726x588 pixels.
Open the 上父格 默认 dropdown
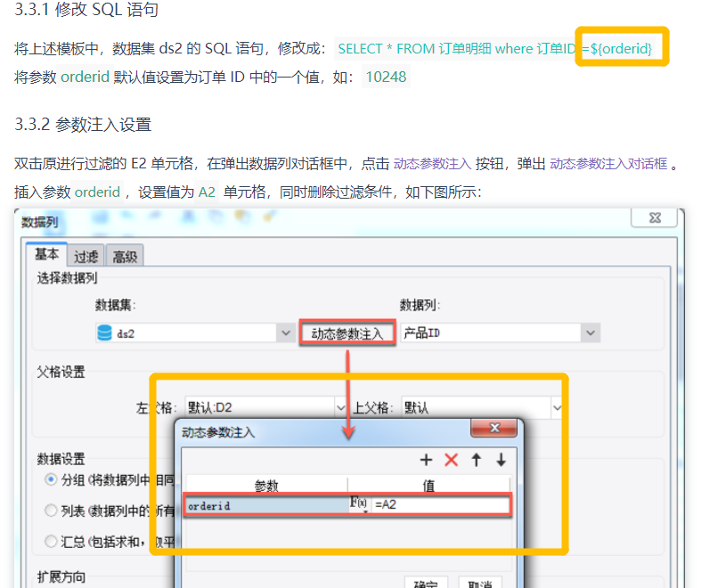click(x=557, y=408)
